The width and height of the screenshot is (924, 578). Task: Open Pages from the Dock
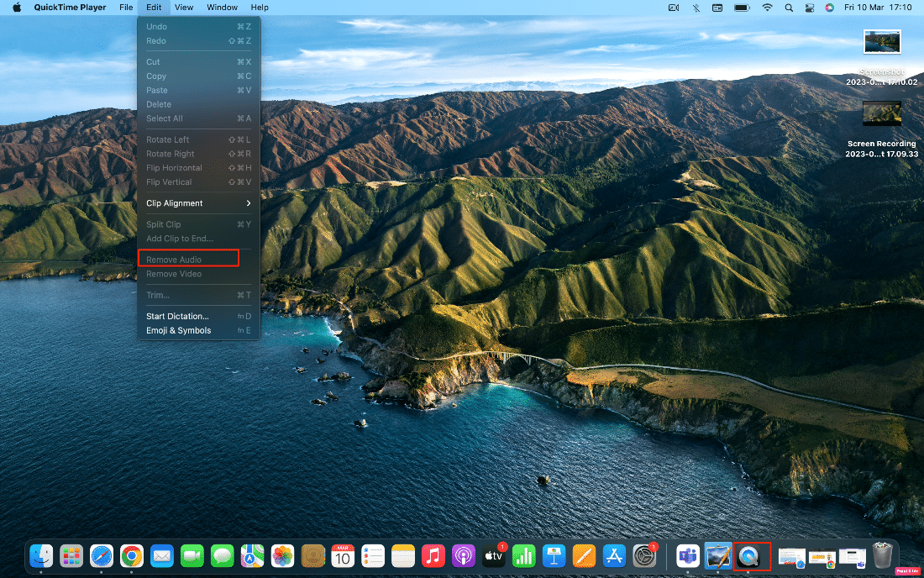click(x=584, y=555)
